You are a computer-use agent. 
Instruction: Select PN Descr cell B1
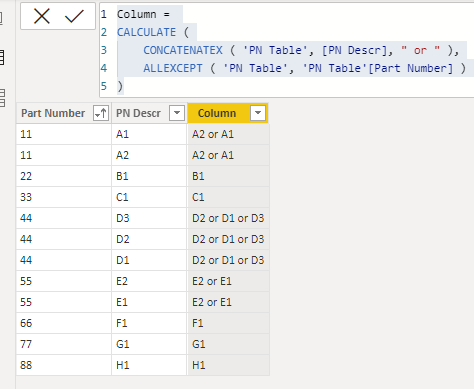(149, 176)
